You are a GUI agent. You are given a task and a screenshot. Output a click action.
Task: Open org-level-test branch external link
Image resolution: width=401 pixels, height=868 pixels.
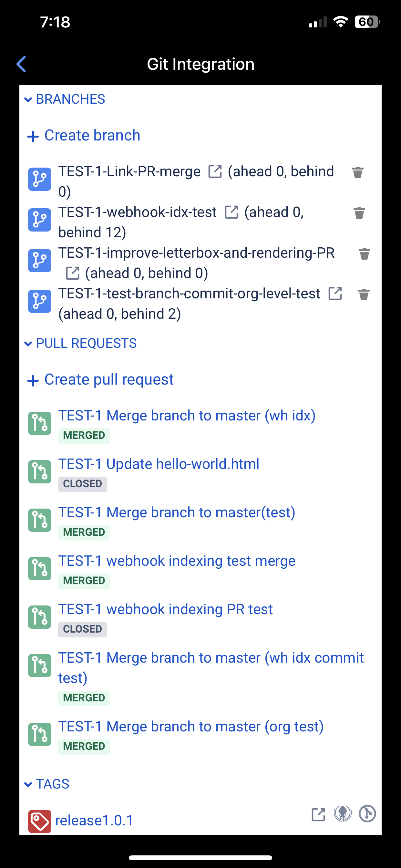[x=335, y=294]
